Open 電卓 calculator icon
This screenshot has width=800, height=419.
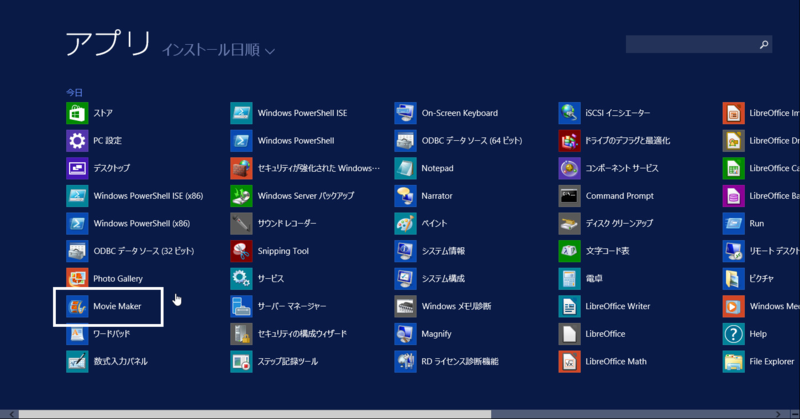(569, 278)
